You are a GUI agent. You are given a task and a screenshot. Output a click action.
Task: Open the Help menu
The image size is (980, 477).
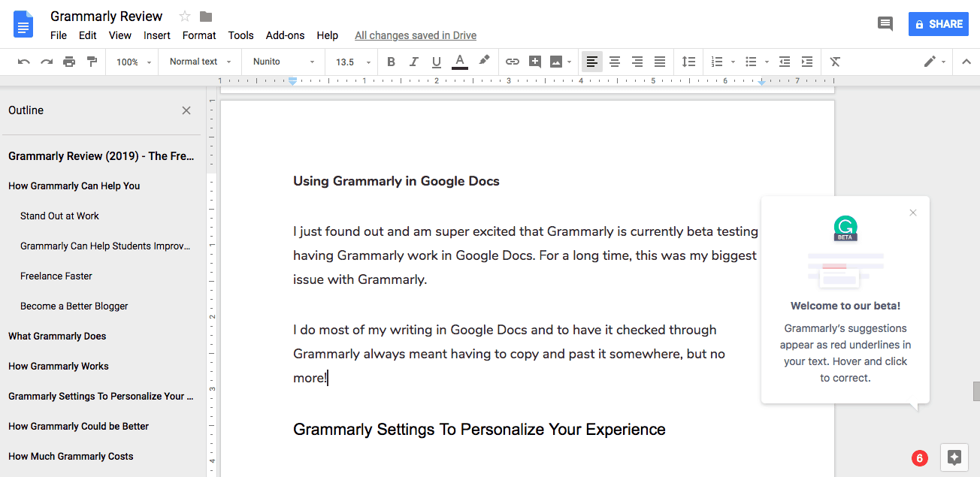(x=327, y=35)
